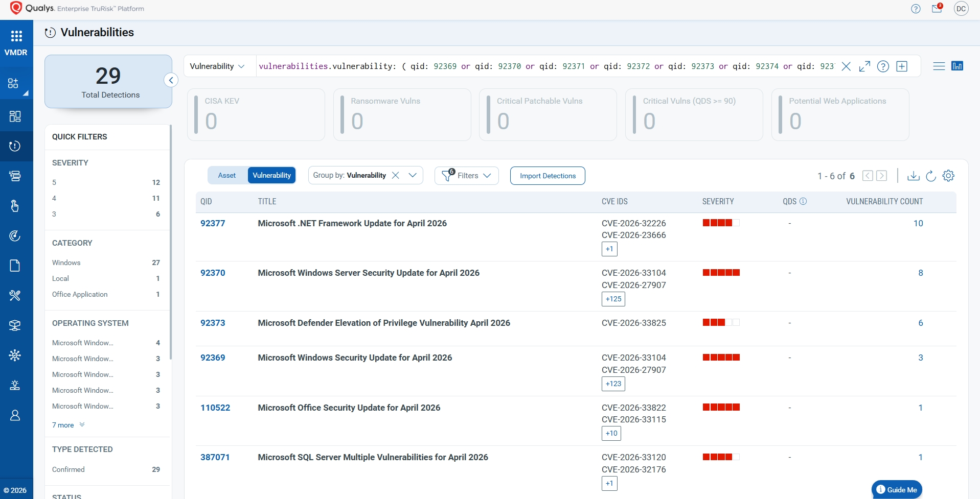980x499 pixels.
Task: Open the Vulnerability search type dropdown
Action: [217, 66]
